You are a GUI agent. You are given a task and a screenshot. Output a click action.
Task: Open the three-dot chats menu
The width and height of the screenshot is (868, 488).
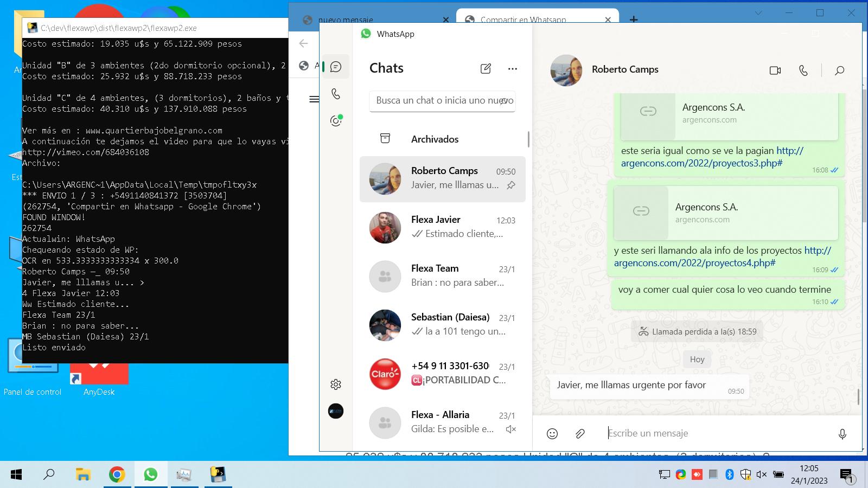[513, 68]
